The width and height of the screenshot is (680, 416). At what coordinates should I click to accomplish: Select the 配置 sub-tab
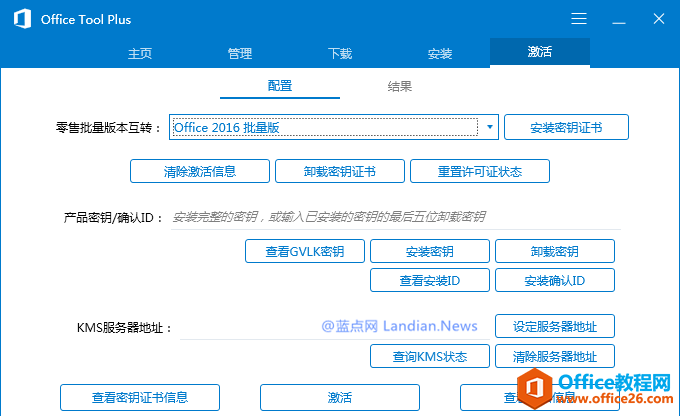coord(280,86)
